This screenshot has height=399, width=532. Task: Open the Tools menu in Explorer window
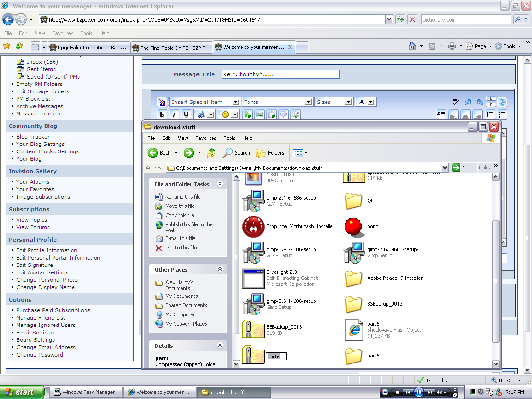point(230,138)
